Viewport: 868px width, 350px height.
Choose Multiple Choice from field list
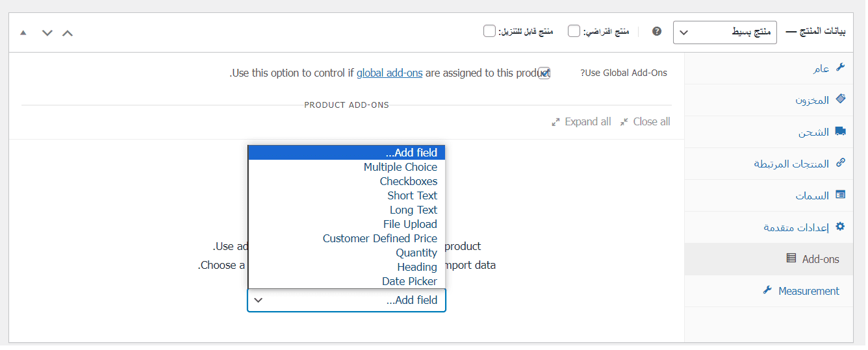click(x=400, y=167)
